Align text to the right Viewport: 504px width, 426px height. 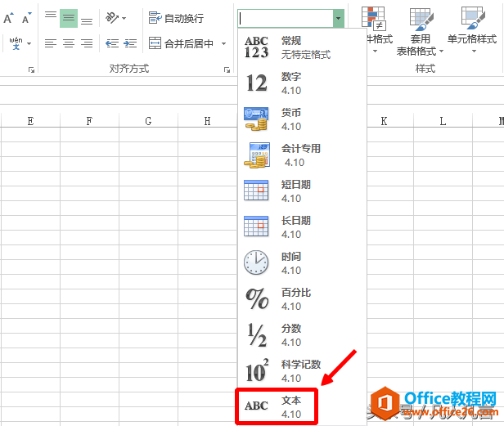pyautogui.click(x=87, y=43)
